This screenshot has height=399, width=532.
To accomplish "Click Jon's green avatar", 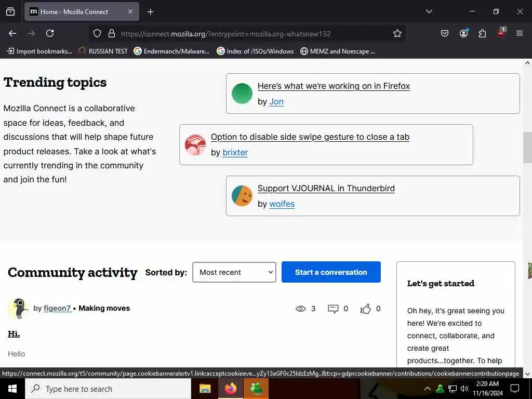I will (242, 94).
